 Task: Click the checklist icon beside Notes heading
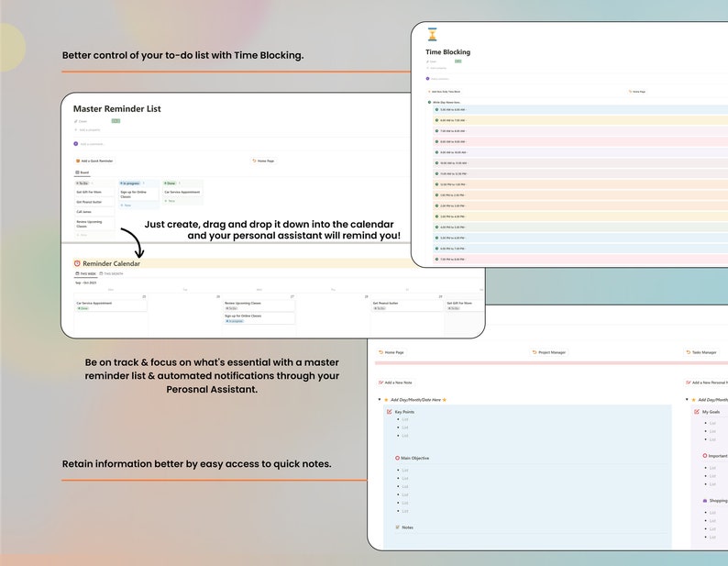click(397, 527)
